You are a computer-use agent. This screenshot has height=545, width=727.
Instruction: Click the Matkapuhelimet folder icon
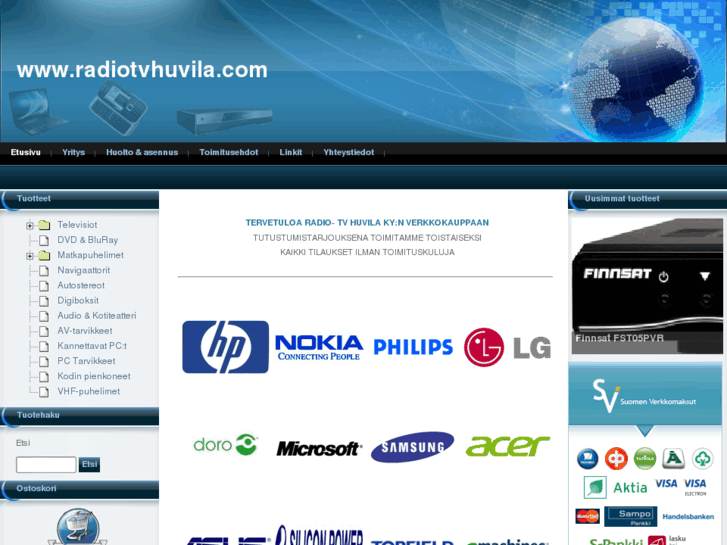point(44,255)
